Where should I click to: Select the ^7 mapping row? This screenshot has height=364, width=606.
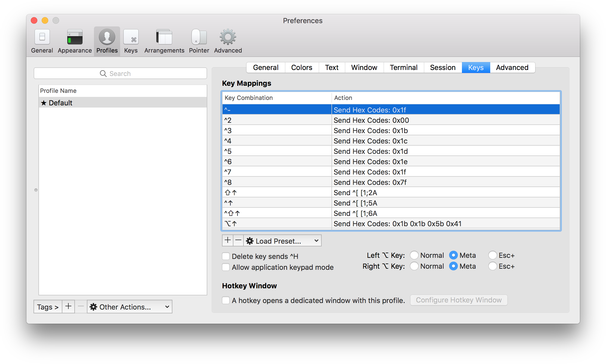coord(391,172)
